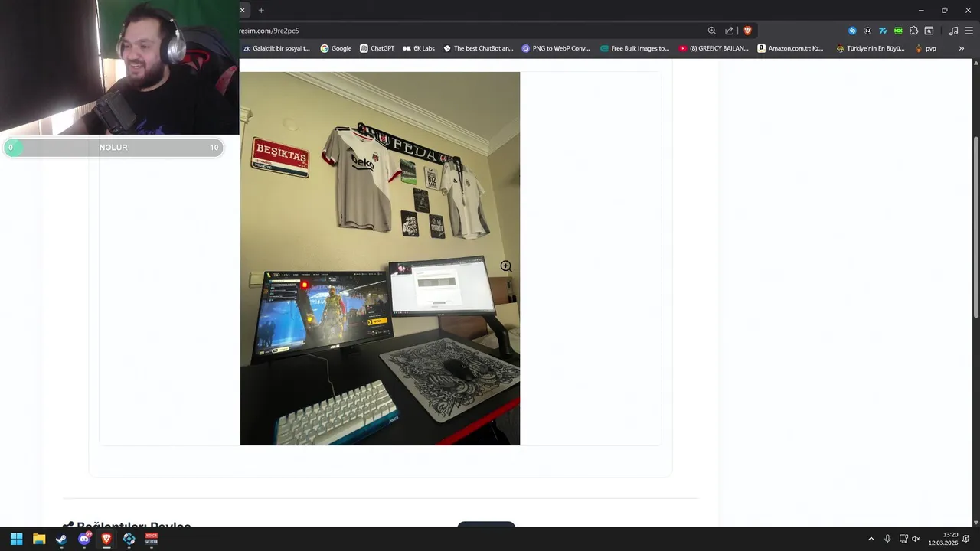Image resolution: width=980 pixels, height=551 pixels.
Task: Open the Extensions puzzle-piece menu
Action: (913, 31)
